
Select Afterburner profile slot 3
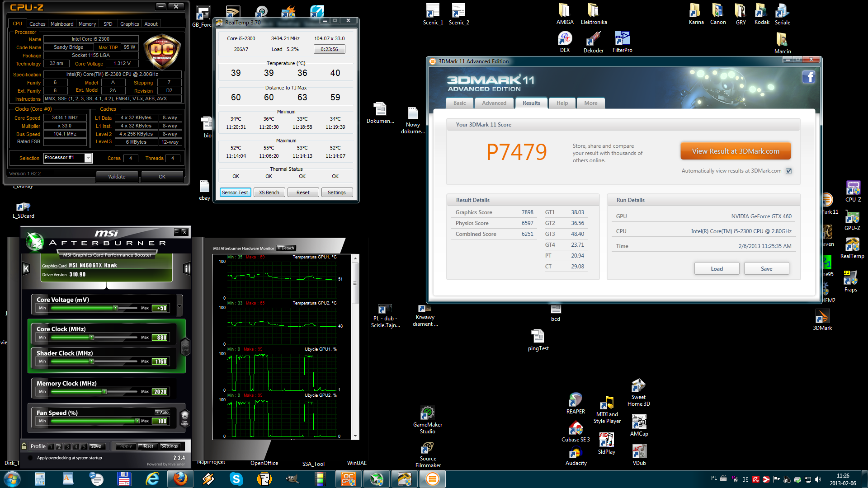(67, 446)
